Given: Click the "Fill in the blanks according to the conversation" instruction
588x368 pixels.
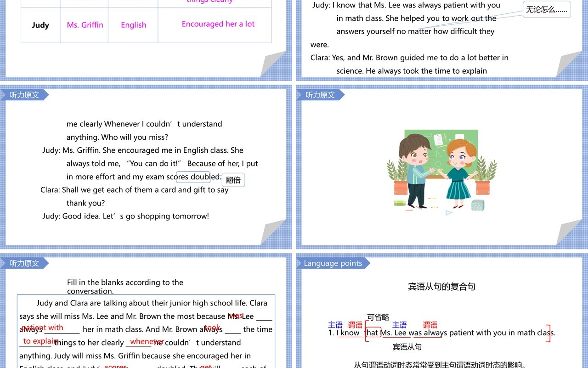Looking at the screenshot, I should [125, 287].
